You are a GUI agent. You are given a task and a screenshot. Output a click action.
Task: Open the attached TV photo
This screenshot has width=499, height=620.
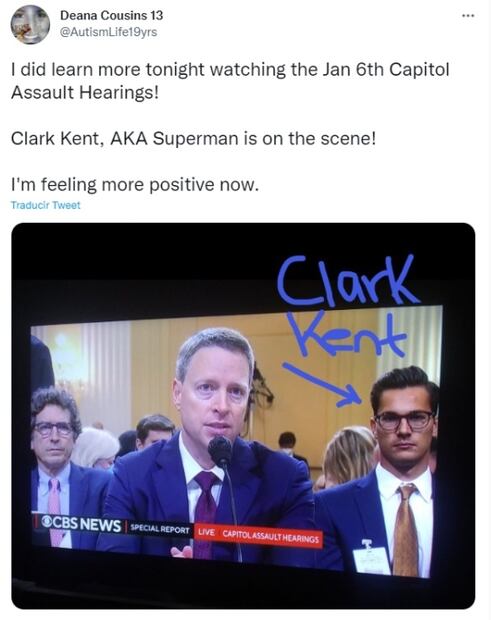click(x=243, y=416)
